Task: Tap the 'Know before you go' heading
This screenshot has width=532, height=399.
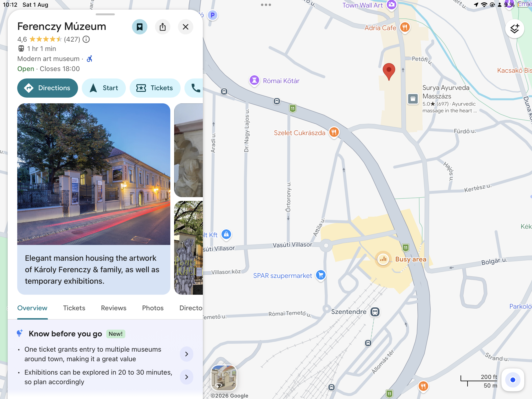Action: (65, 334)
